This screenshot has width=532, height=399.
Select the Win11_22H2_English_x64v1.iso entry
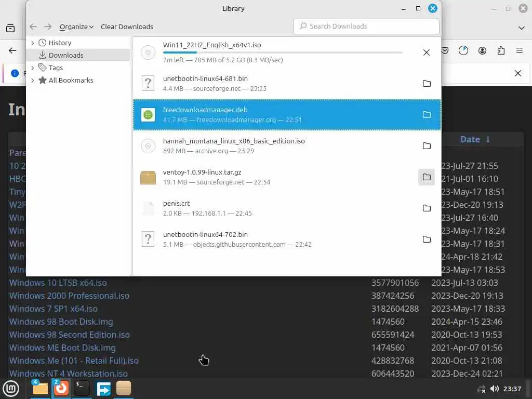[287, 52]
